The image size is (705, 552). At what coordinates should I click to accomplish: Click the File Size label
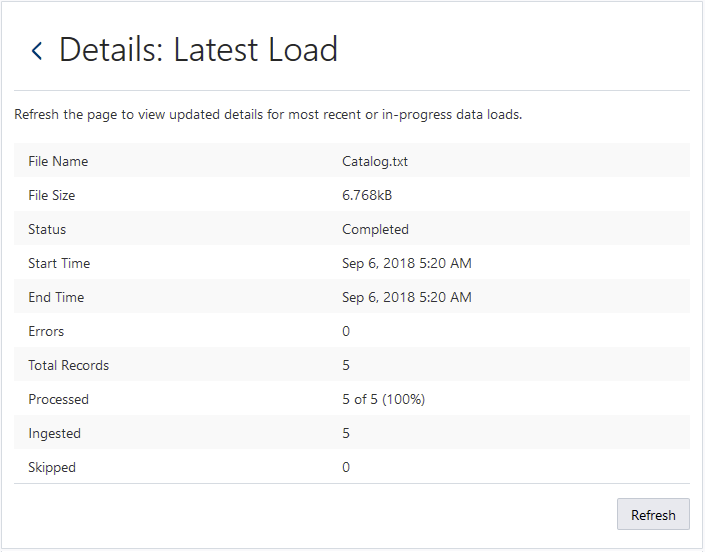tap(52, 195)
